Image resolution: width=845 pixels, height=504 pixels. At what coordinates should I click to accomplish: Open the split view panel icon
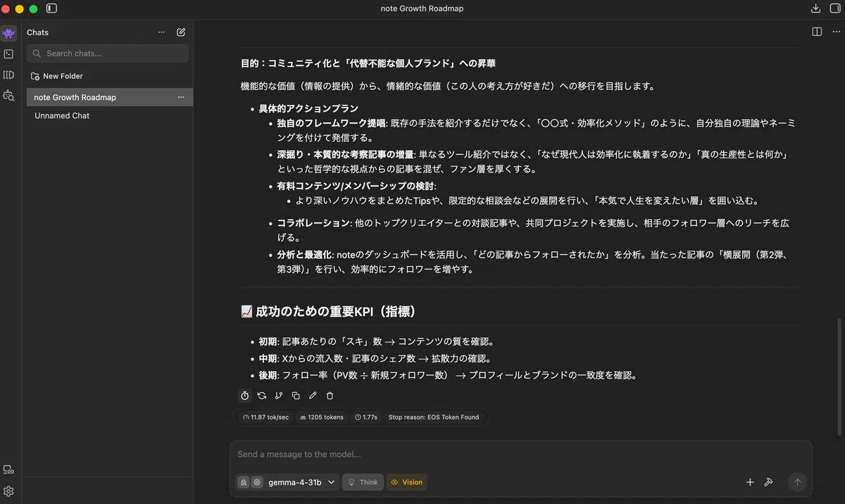tap(817, 32)
